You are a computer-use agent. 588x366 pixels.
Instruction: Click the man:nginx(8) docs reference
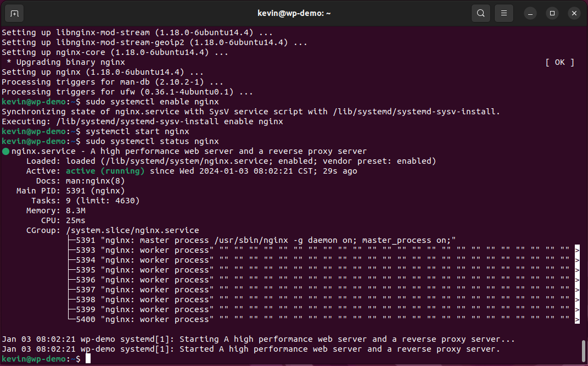[x=95, y=181]
